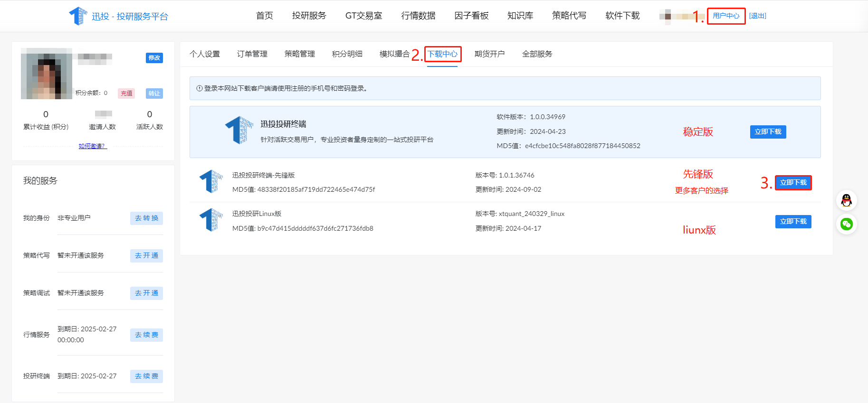
Task: Download the 先锋版 terminal
Action: coord(793,183)
